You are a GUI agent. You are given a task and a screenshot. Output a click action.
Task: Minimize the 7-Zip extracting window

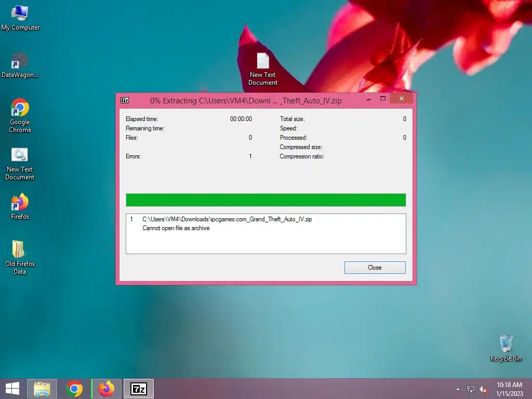coord(369,99)
